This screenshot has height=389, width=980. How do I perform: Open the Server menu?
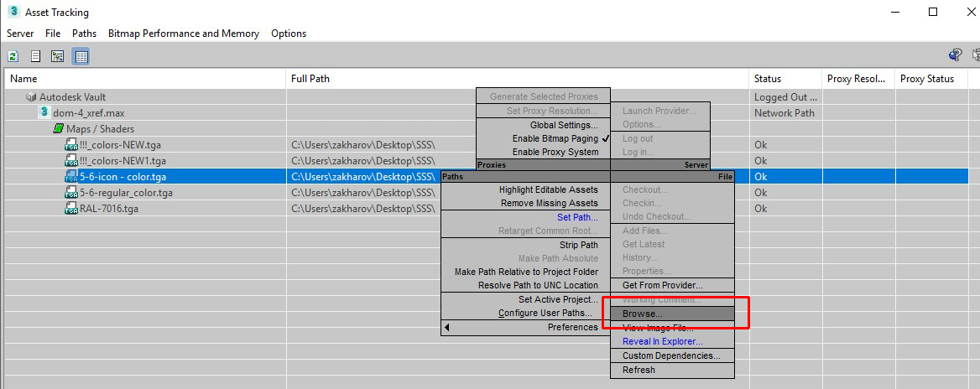click(x=21, y=33)
